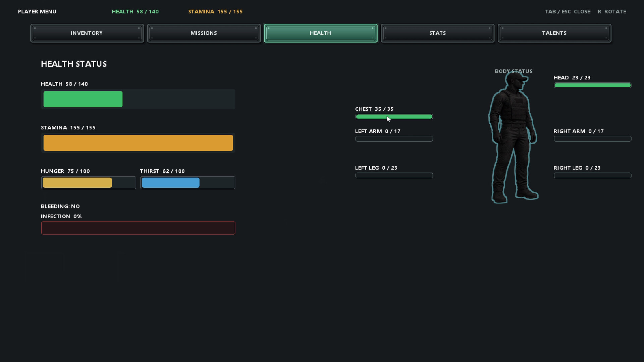Click the Left Arm empty bar
644x362 pixels.
[x=394, y=139]
